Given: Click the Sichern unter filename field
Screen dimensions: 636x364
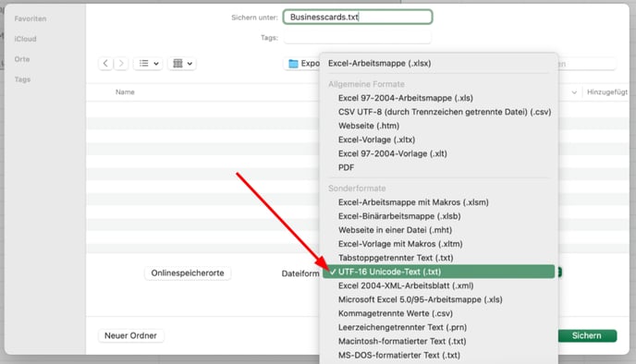Looking at the screenshot, I should pyautogui.click(x=358, y=17).
